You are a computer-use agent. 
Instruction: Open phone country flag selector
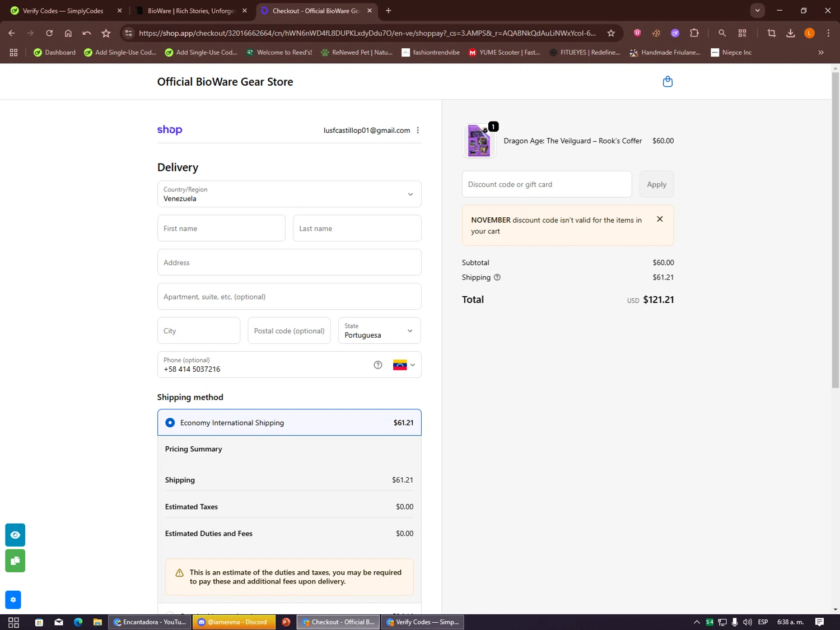click(404, 365)
